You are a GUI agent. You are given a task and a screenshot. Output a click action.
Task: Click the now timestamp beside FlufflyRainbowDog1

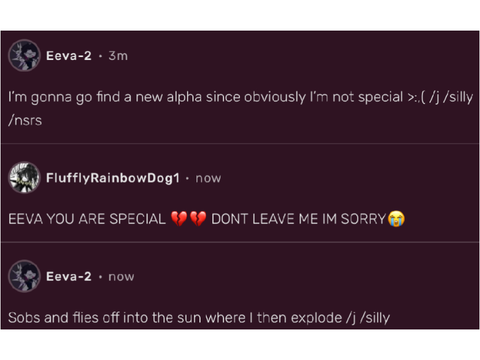(208, 178)
